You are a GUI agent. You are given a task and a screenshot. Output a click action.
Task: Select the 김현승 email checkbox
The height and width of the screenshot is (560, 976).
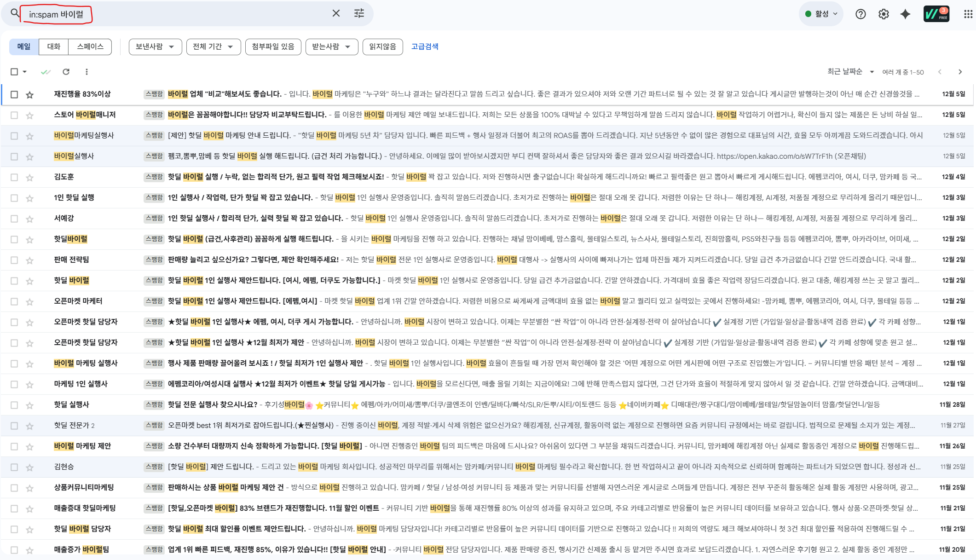[14, 467]
